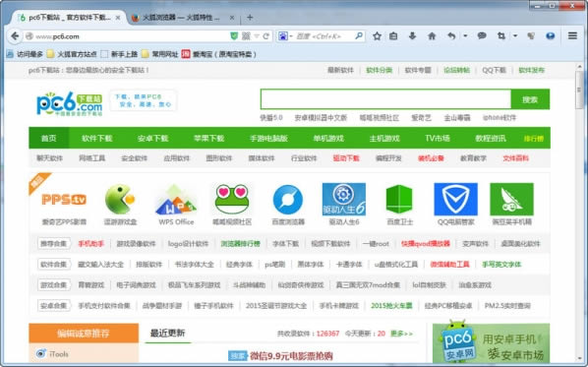Select the 软件下载 navigation tab
The image size is (588, 367).
(x=96, y=138)
